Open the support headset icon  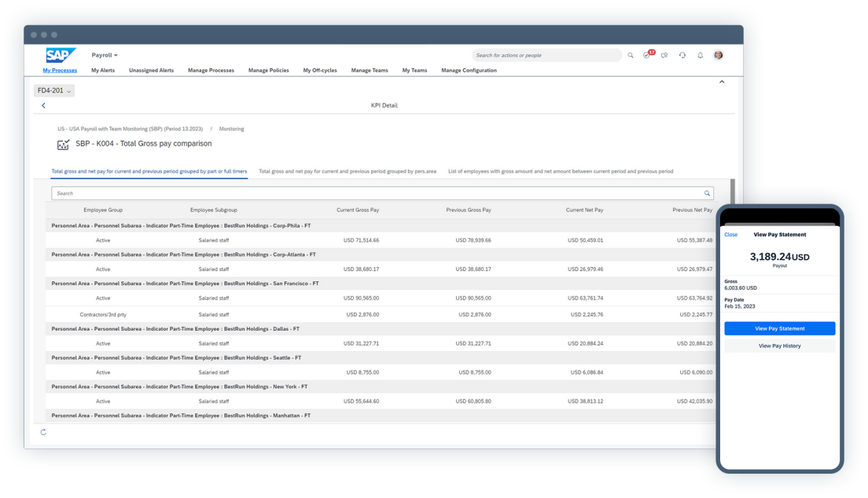(682, 55)
